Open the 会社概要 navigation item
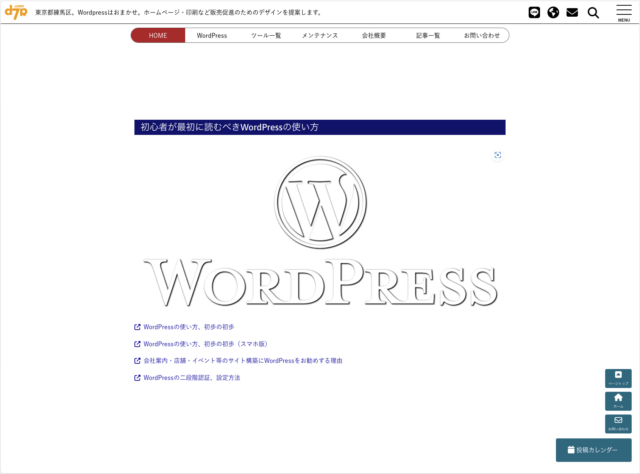Viewport: 640px width, 474px height. (x=374, y=36)
